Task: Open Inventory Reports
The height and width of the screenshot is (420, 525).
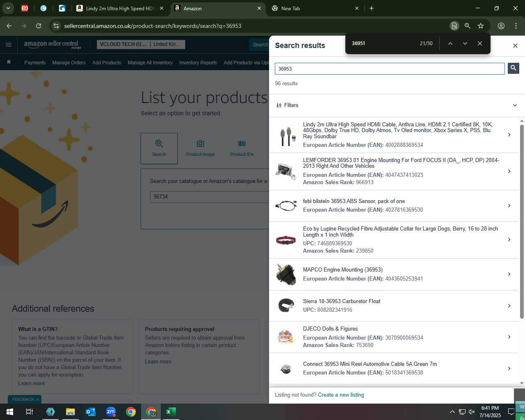Action: coord(198,63)
